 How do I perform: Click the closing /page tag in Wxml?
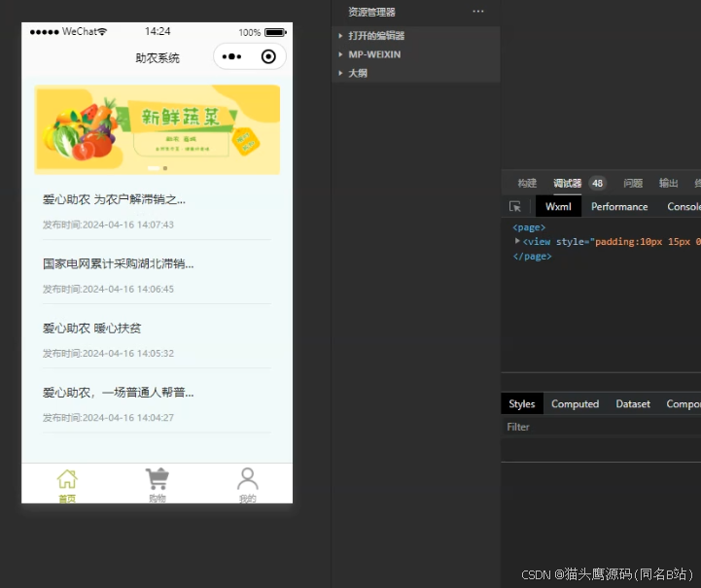(532, 256)
